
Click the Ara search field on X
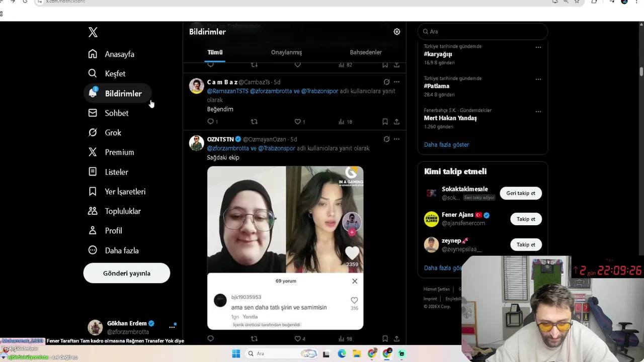(482, 32)
